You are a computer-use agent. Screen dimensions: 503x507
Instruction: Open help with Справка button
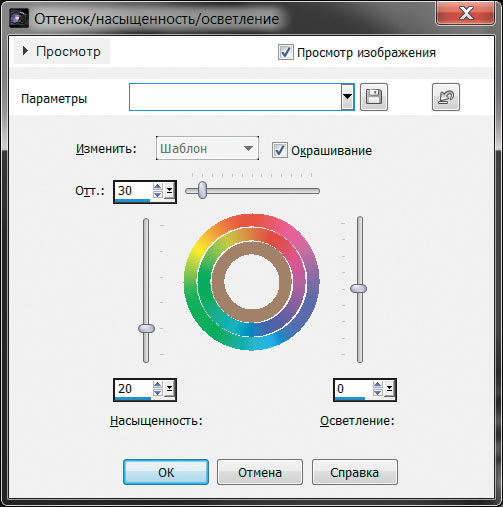(x=355, y=472)
